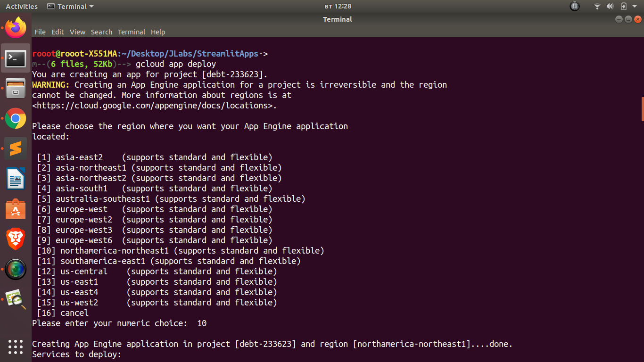Screen dimensions: 644x362
Task: Expand the system menu arrow
Action: (635, 7)
